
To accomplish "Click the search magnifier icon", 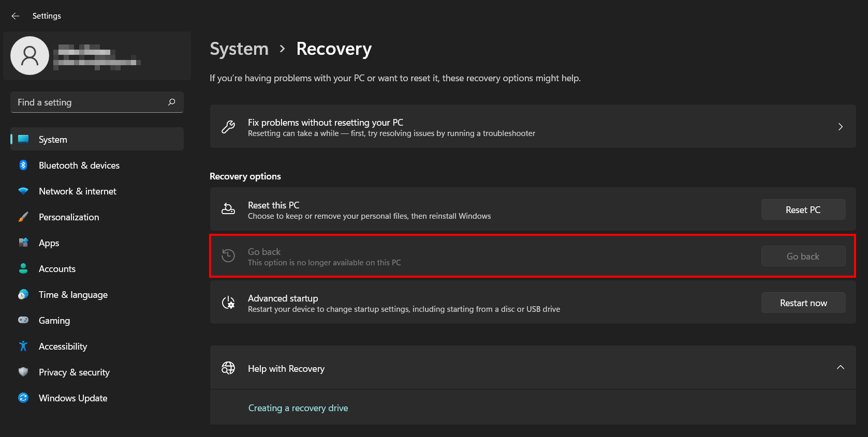I will [x=172, y=102].
